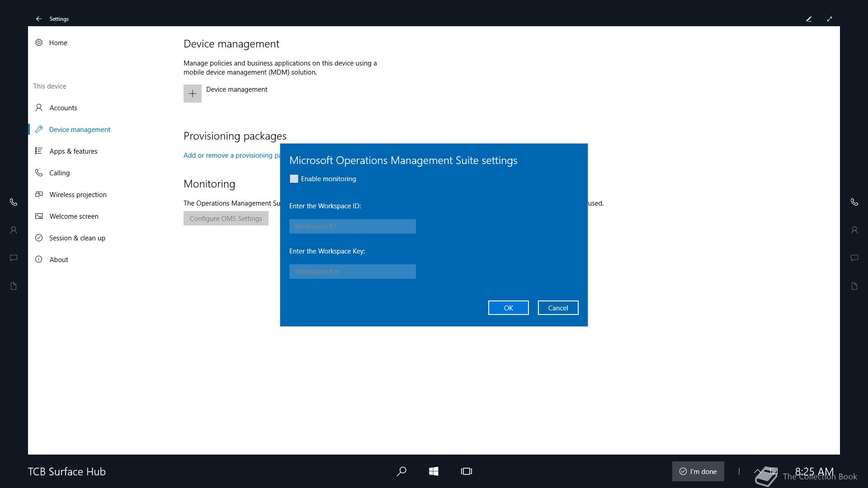Tap the left edge people icon
868x488 pixels.
[14, 230]
